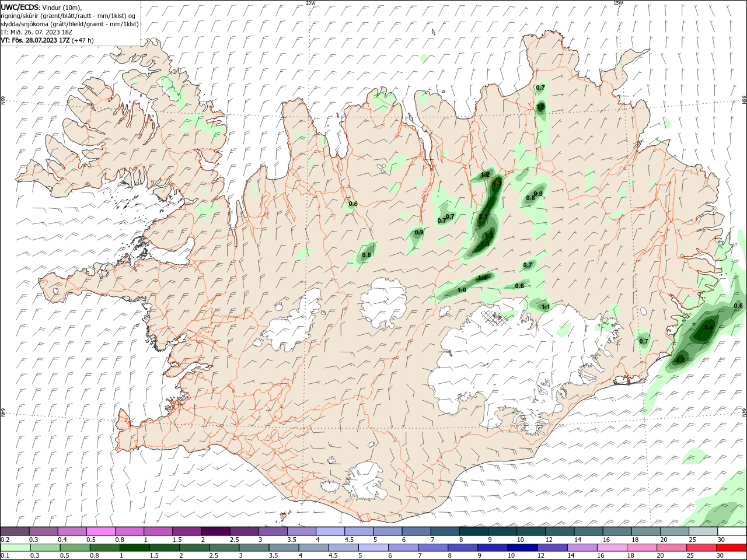Image resolution: width=747 pixels, height=560 pixels.
Task: Click the light gray swatch labeled 25 in upper legend
Action: tap(703, 531)
